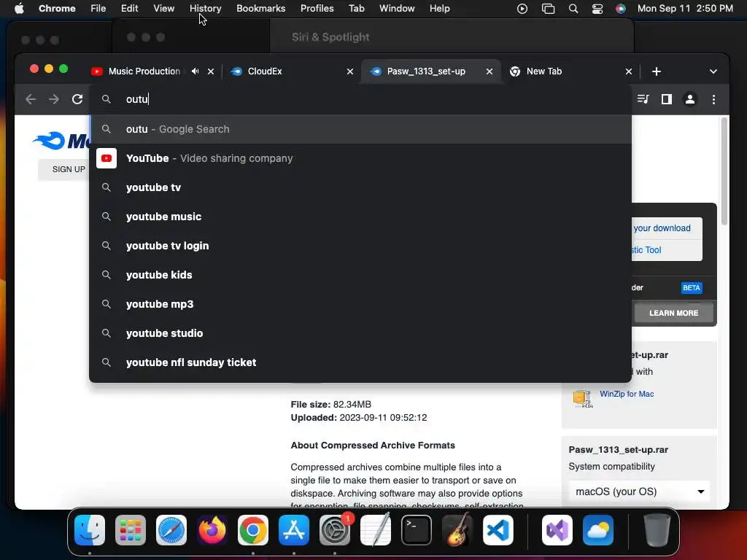The height and width of the screenshot is (560, 747).
Task: Select the youtube mp3 suggestion
Action: pyautogui.click(x=360, y=304)
